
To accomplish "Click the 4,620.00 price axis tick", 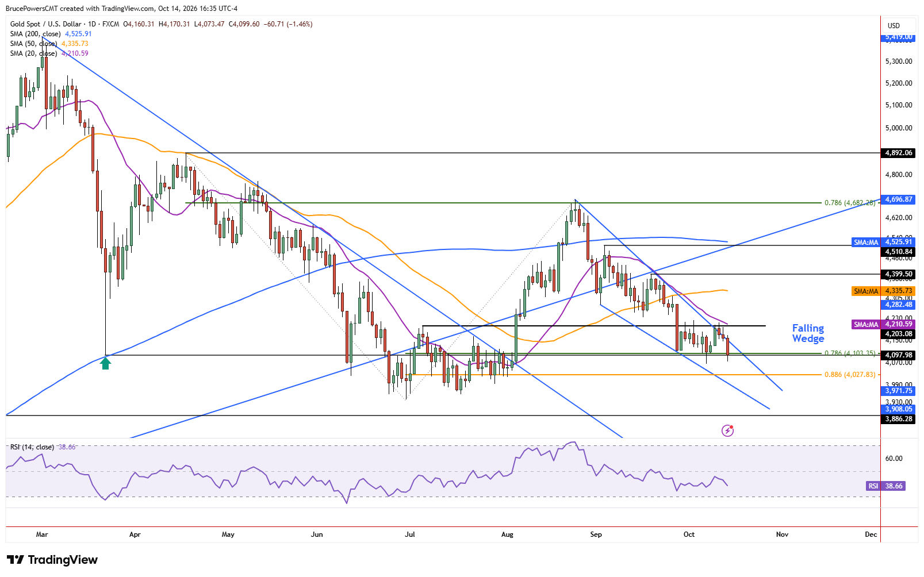I will [899, 218].
